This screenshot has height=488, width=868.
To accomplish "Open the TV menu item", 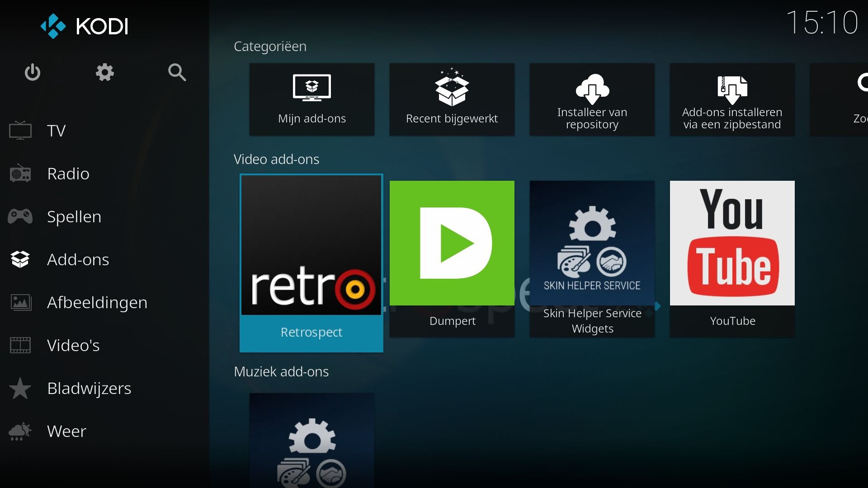I will pyautogui.click(x=57, y=131).
